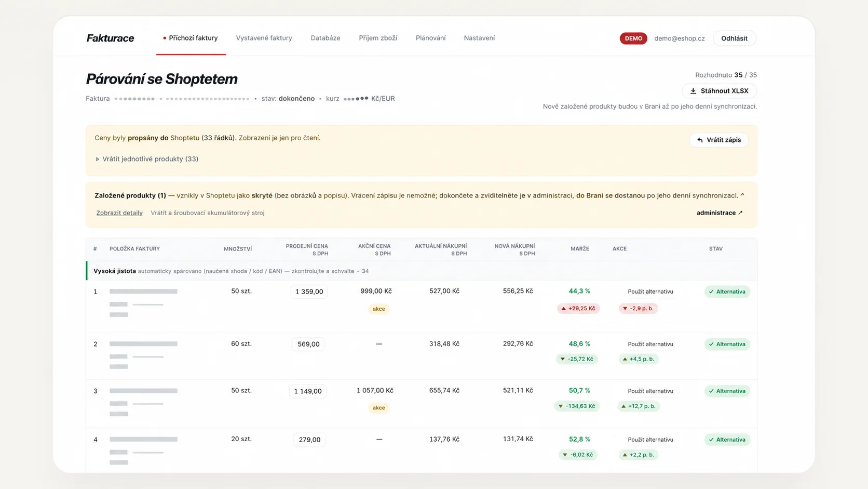Click the 1 057,00 Kč promo price
Screen dimensions: 868x489
[375, 390]
